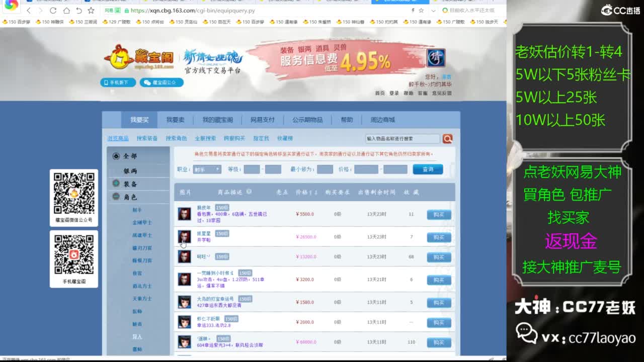Expand the 装备 category plus icon
The height and width of the screenshot is (362, 644).
[x=116, y=184]
